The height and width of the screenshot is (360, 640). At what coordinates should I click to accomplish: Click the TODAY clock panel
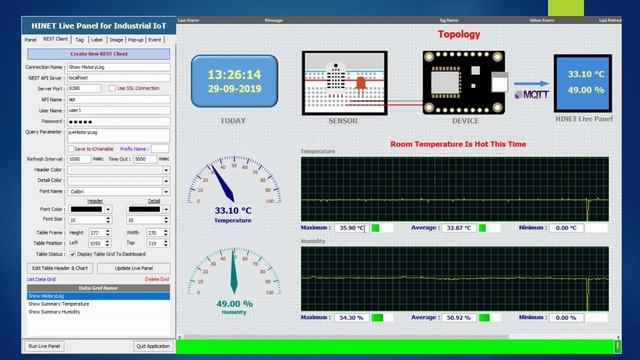point(234,81)
